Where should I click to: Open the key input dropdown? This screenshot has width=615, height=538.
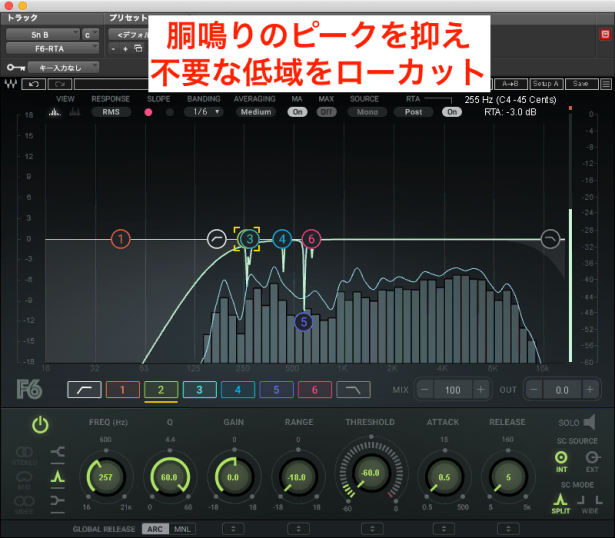[63, 68]
